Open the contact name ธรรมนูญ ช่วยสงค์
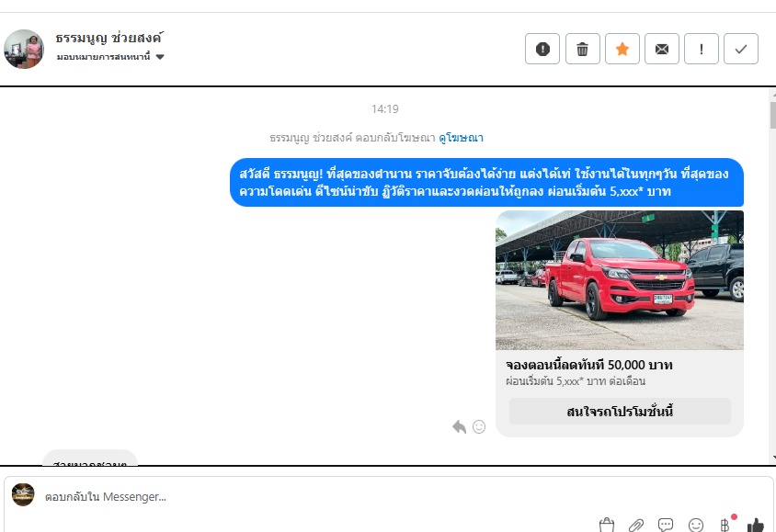The height and width of the screenshot is (532, 776). (108, 38)
